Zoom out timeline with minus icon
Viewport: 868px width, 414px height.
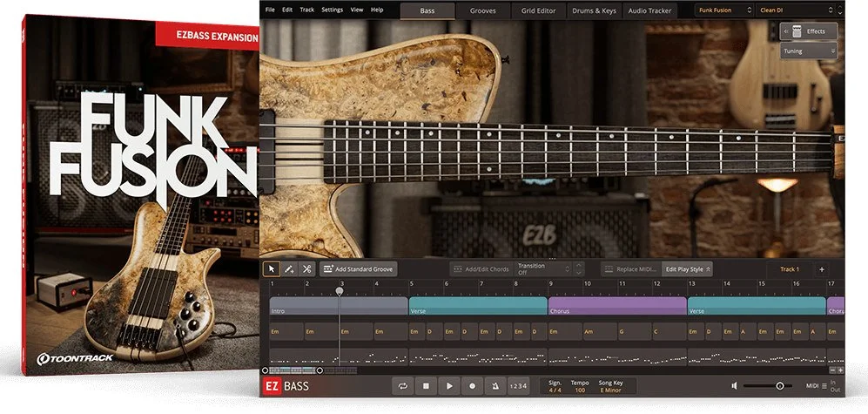click(x=832, y=370)
